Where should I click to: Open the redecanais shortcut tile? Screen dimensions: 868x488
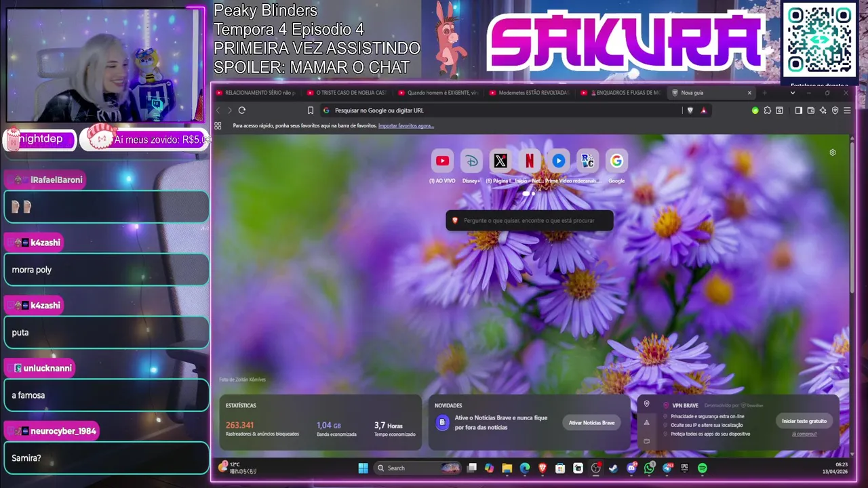587,161
